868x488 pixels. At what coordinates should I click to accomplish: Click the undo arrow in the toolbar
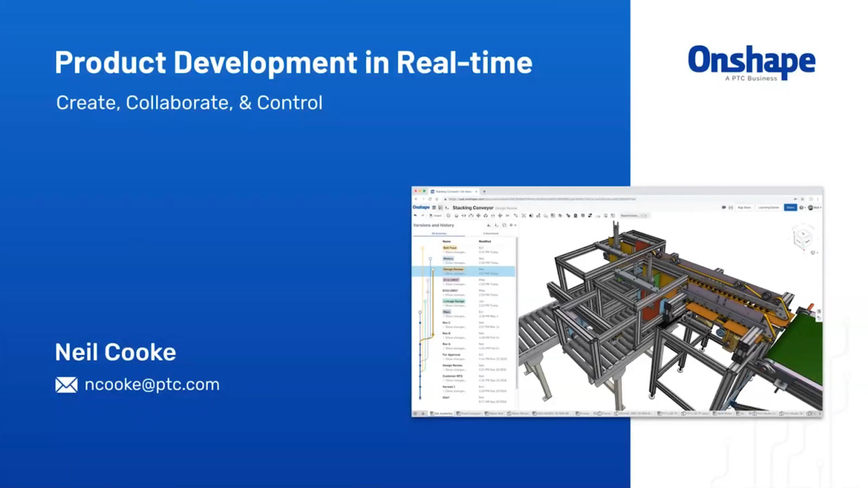click(415, 216)
